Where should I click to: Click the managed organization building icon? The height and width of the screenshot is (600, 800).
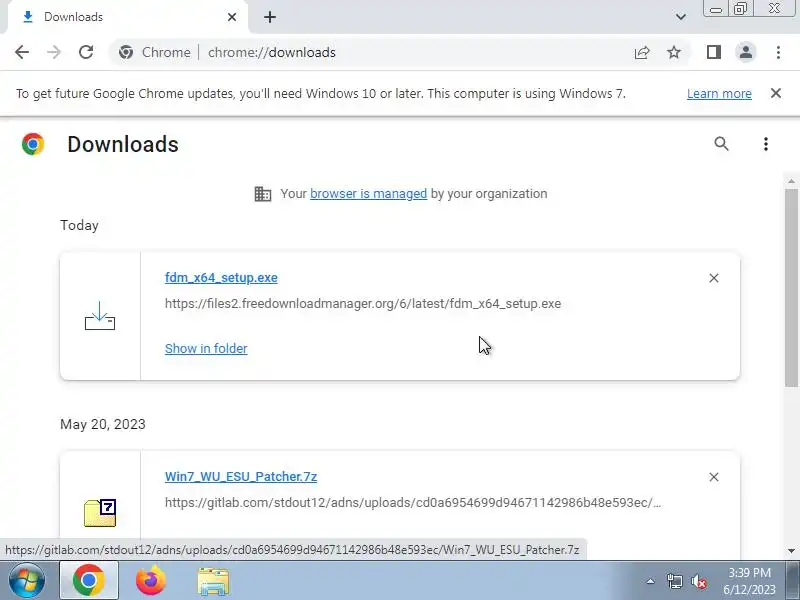click(x=263, y=194)
